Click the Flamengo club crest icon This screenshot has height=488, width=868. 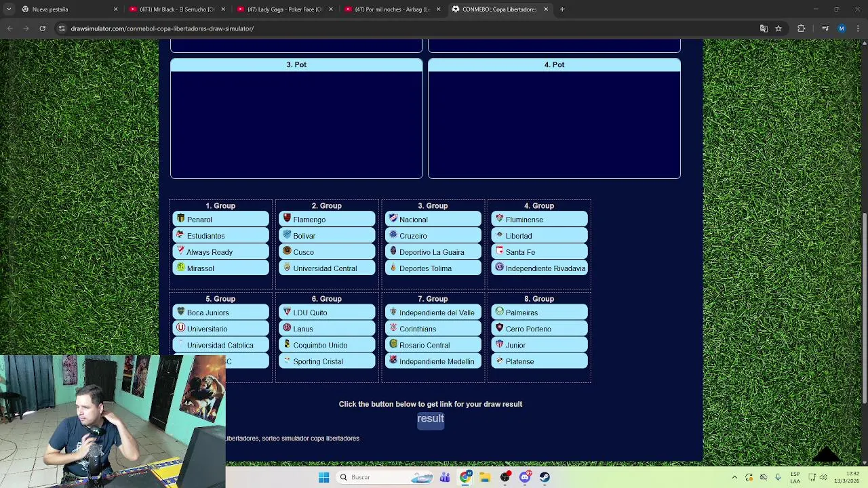tap(287, 219)
